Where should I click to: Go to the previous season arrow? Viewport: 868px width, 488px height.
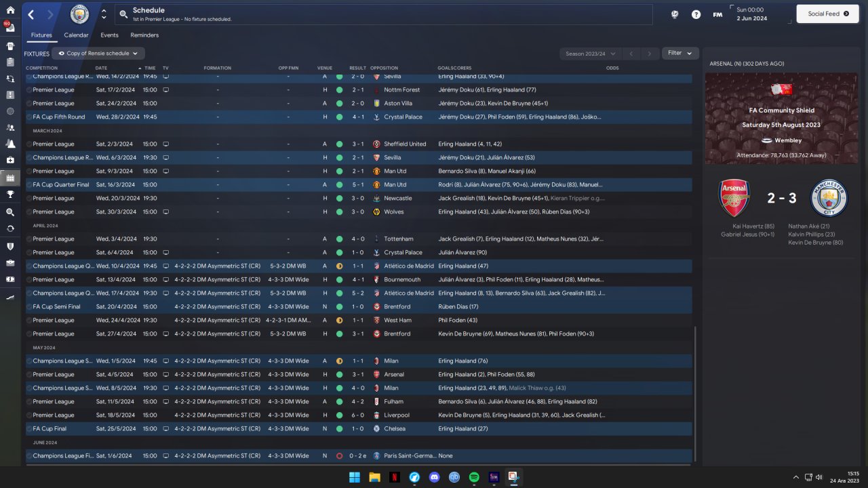[631, 54]
